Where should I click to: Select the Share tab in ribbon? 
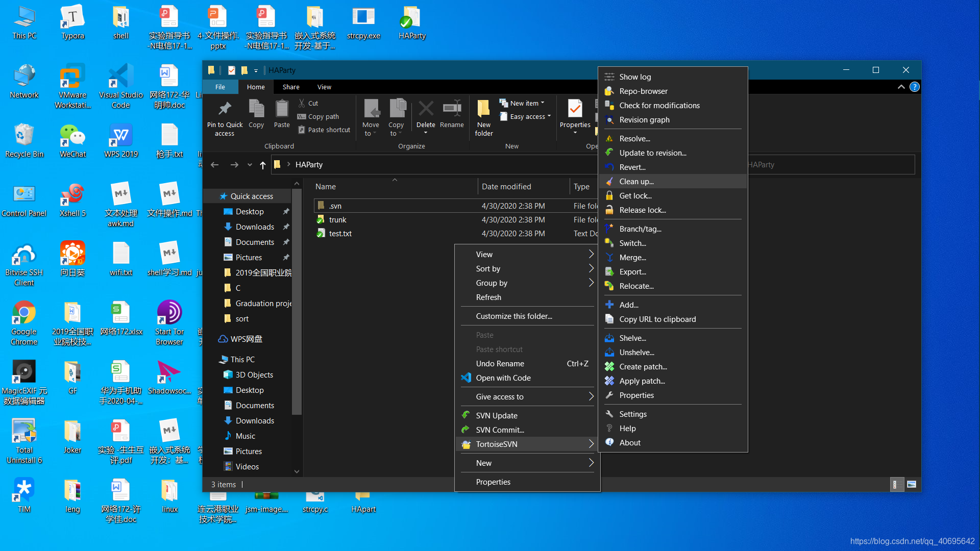(291, 86)
